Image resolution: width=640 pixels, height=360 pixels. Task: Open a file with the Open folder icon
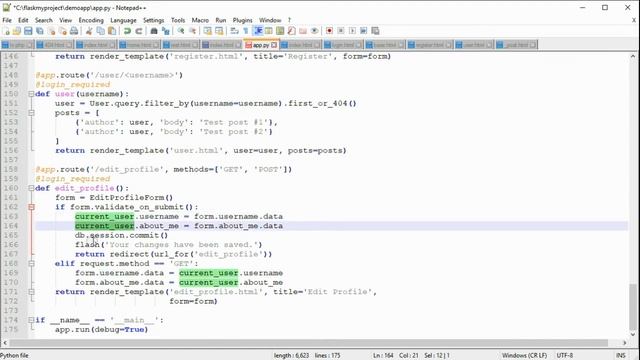pos(17,31)
